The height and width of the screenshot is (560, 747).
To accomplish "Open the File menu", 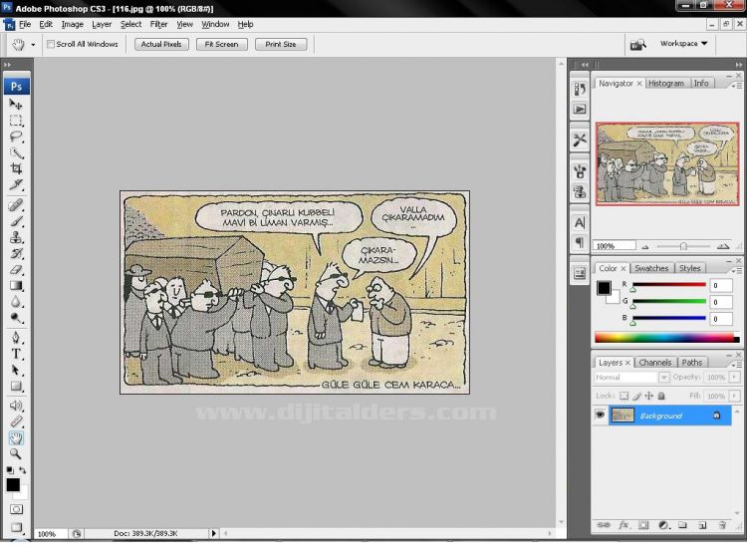I will pos(25,24).
